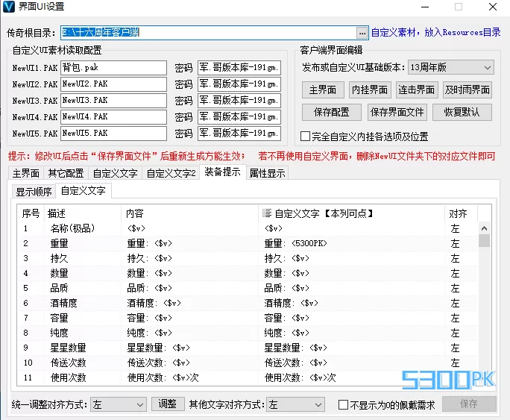The height and width of the screenshot is (420, 510).
Task: Click the 内挂界面 button
Action: click(370, 90)
